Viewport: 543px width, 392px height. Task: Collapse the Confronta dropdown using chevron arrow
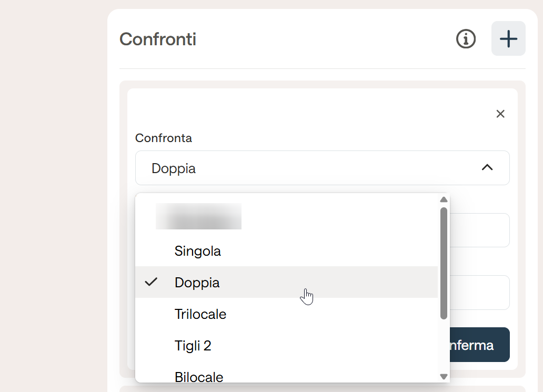click(487, 168)
